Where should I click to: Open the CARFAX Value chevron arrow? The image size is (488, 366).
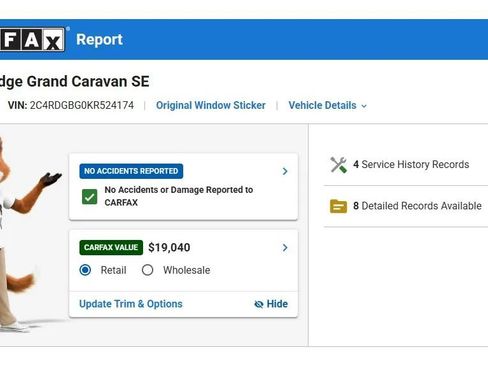pyautogui.click(x=285, y=248)
